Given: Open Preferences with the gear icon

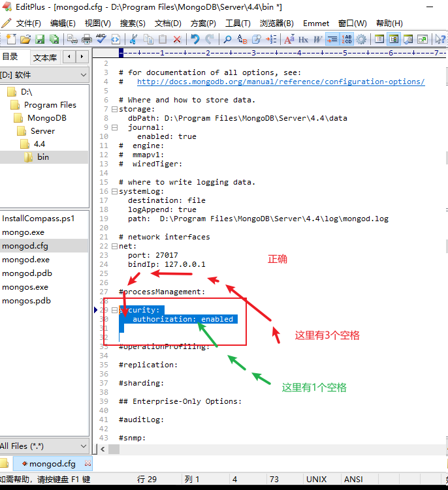Looking at the screenshot, I should 360,39.
